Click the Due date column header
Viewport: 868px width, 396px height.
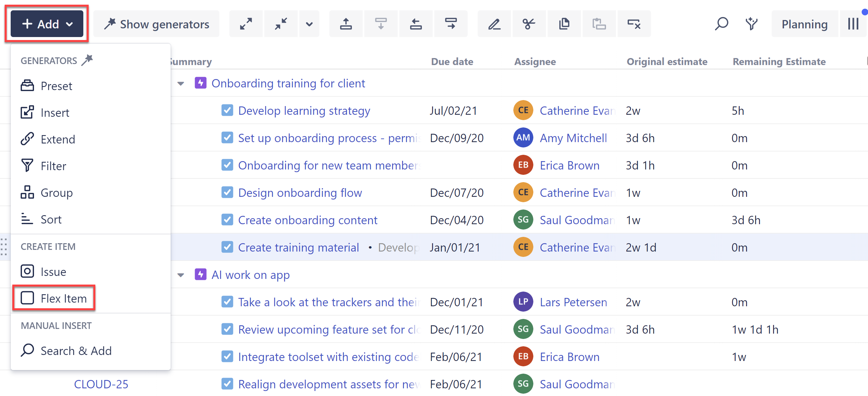click(x=452, y=62)
